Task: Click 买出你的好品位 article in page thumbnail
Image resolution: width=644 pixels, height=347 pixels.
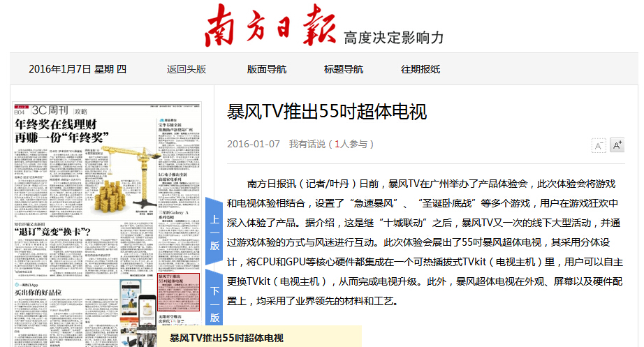Action: pyautogui.click(x=38, y=293)
